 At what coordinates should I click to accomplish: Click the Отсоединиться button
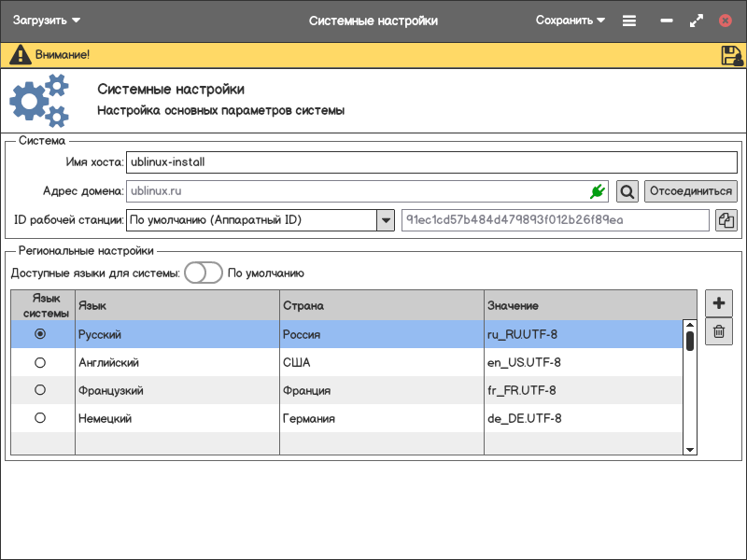click(690, 191)
